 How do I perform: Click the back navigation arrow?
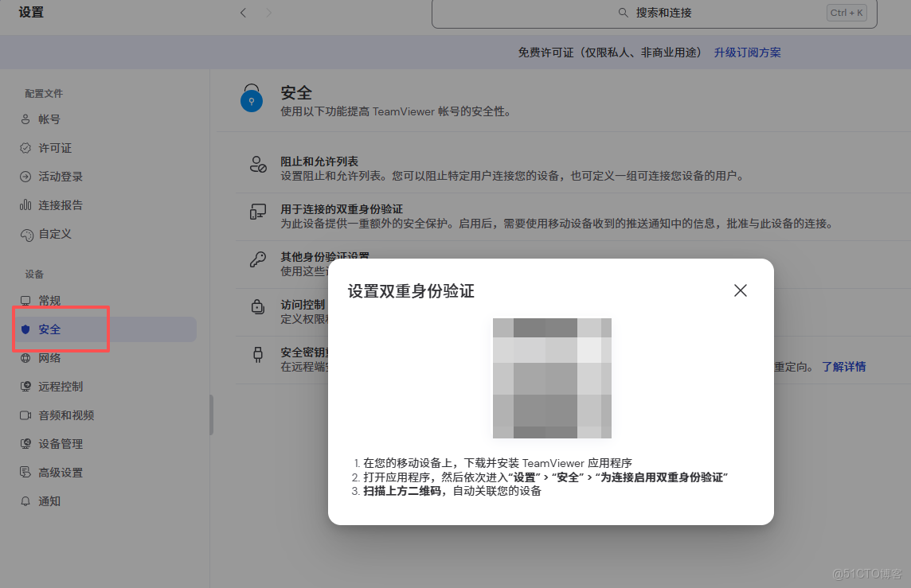[x=243, y=13]
